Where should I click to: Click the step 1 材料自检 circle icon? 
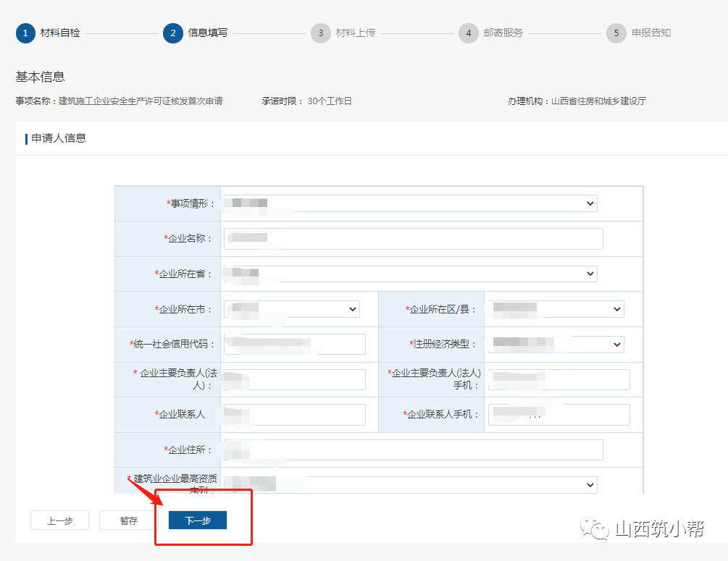[x=25, y=33]
